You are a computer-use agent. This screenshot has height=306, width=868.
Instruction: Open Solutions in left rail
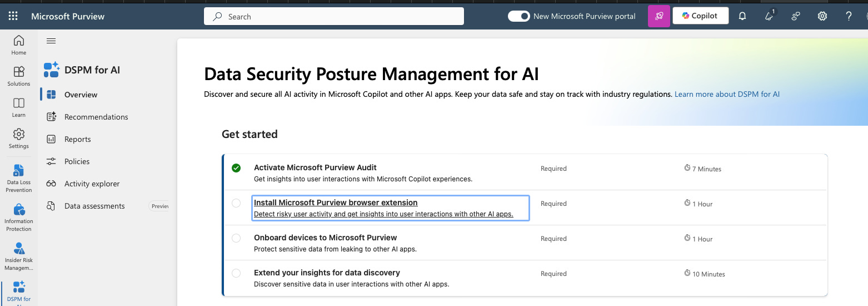[19, 76]
